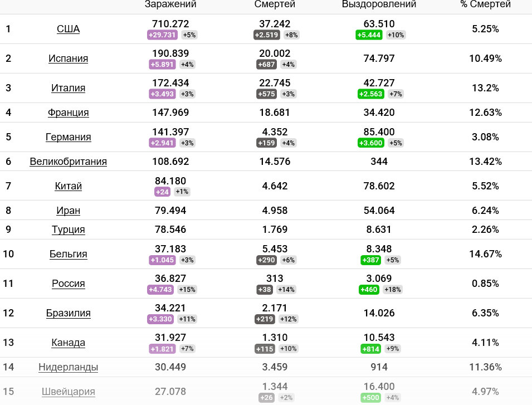
Task: Open the Франция country page
Action: pos(68,113)
